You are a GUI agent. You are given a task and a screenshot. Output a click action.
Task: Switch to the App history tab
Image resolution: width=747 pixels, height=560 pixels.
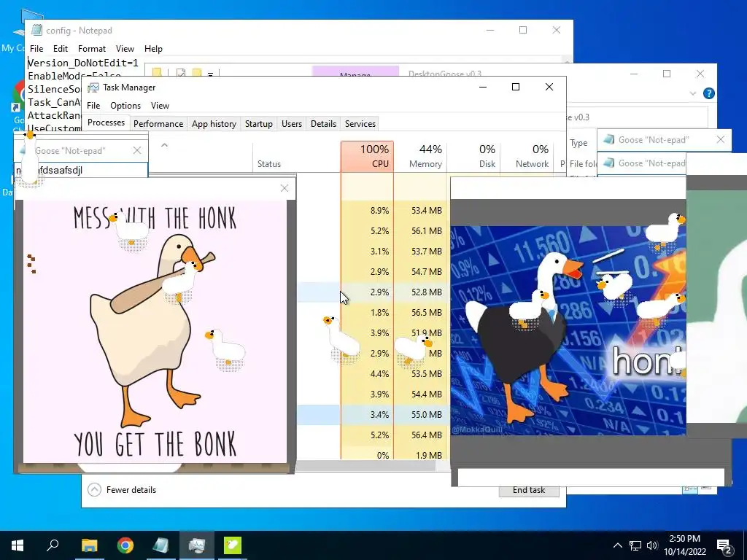[x=214, y=124]
